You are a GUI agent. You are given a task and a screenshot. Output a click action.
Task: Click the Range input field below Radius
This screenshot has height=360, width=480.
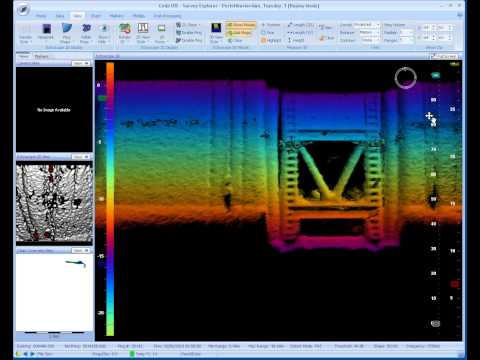click(x=406, y=40)
